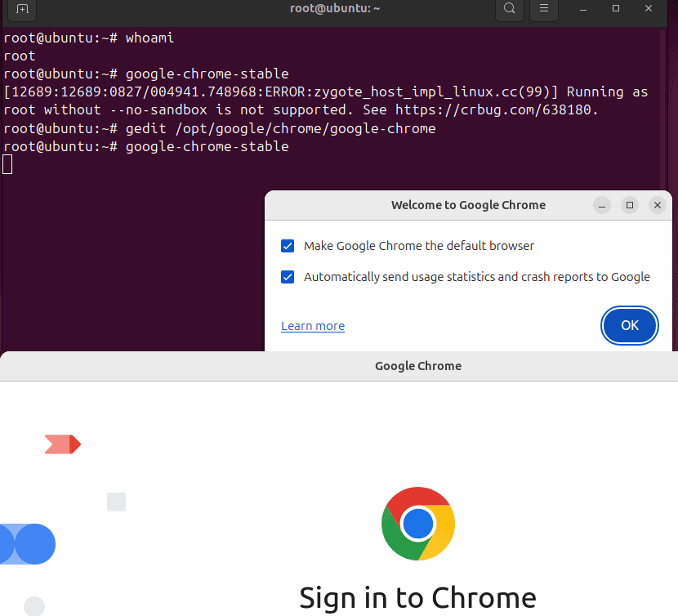
Task: Close the root@ubuntu terminal window
Action: click(648, 9)
